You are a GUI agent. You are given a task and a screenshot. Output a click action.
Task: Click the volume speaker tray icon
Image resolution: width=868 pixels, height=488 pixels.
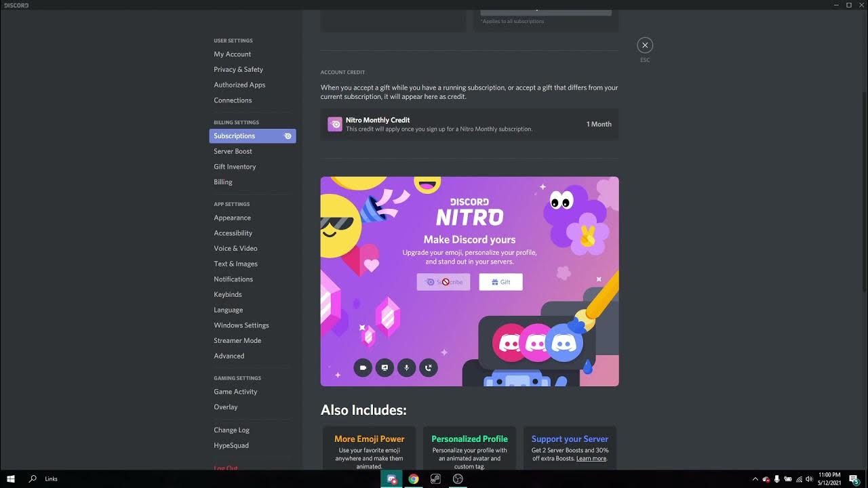click(x=809, y=479)
